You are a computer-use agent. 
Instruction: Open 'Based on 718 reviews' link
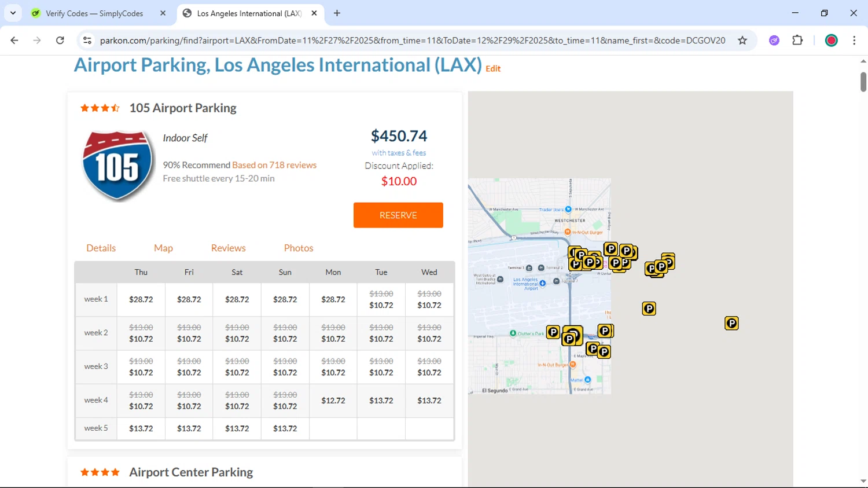click(x=274, y=165)
